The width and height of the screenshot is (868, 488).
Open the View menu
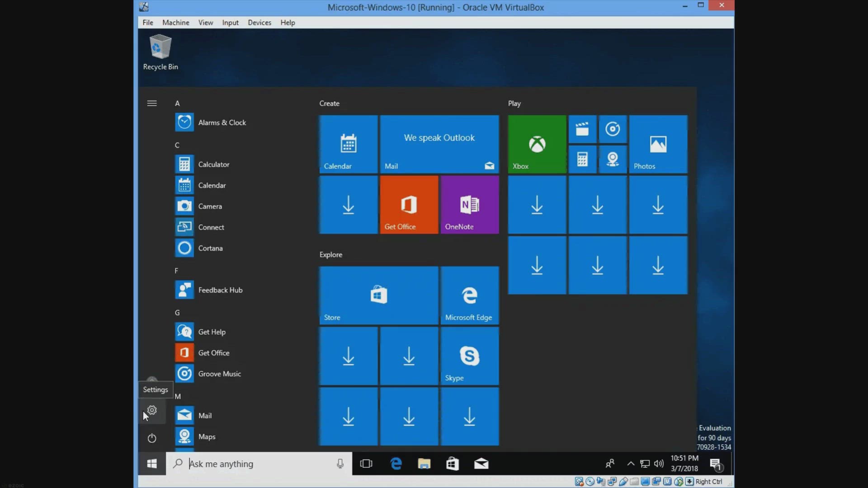(206, 23)
